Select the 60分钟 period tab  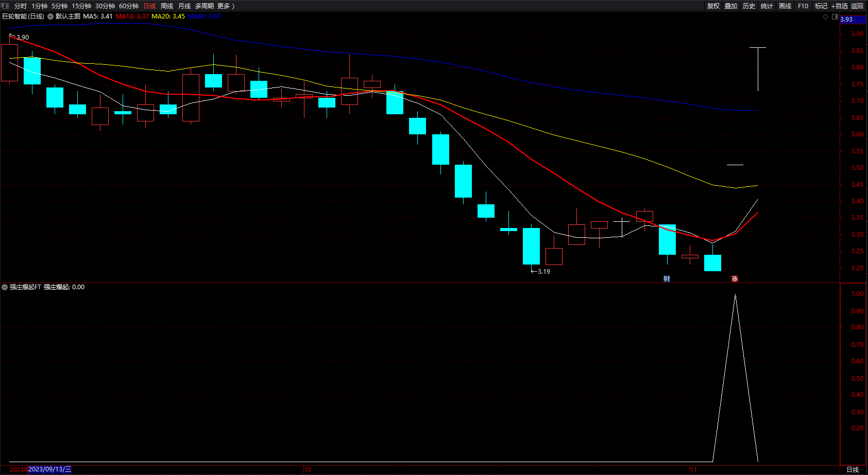[129, 6]
